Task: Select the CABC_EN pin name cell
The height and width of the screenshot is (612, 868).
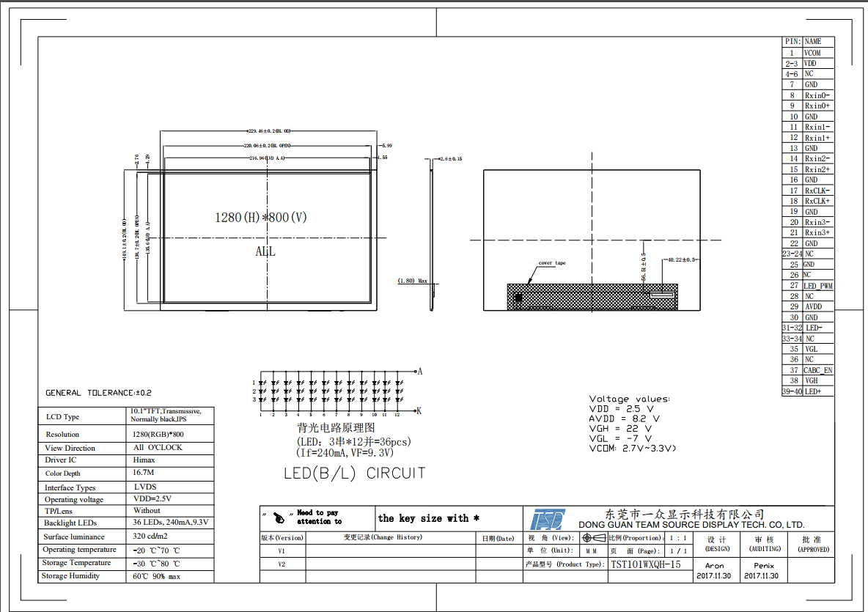Action: point(818,370)
